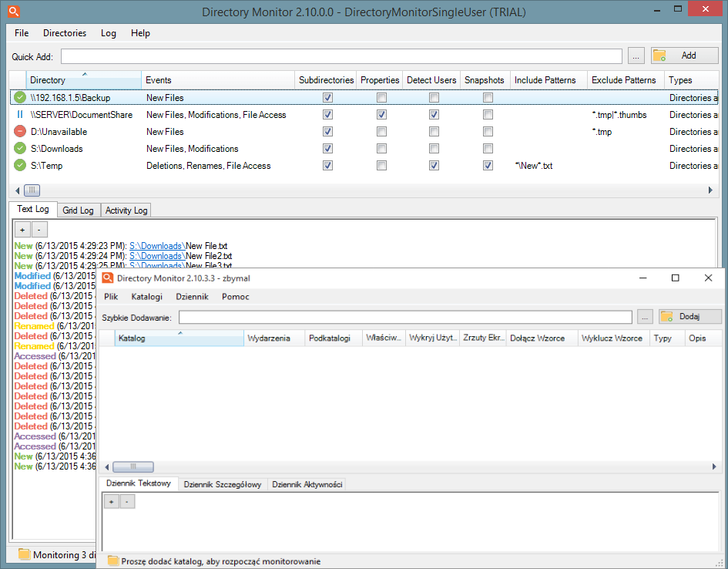
Task: Click the Dodaj button
Action: pos(690,316)
